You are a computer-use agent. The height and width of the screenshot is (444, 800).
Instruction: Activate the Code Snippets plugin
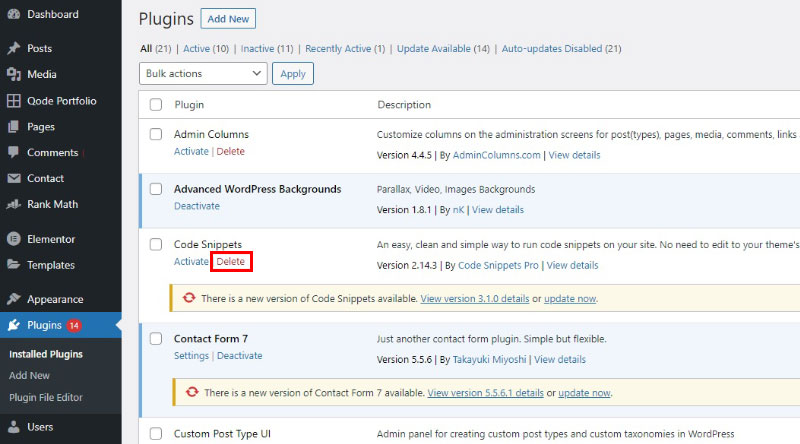coord(191,261)
